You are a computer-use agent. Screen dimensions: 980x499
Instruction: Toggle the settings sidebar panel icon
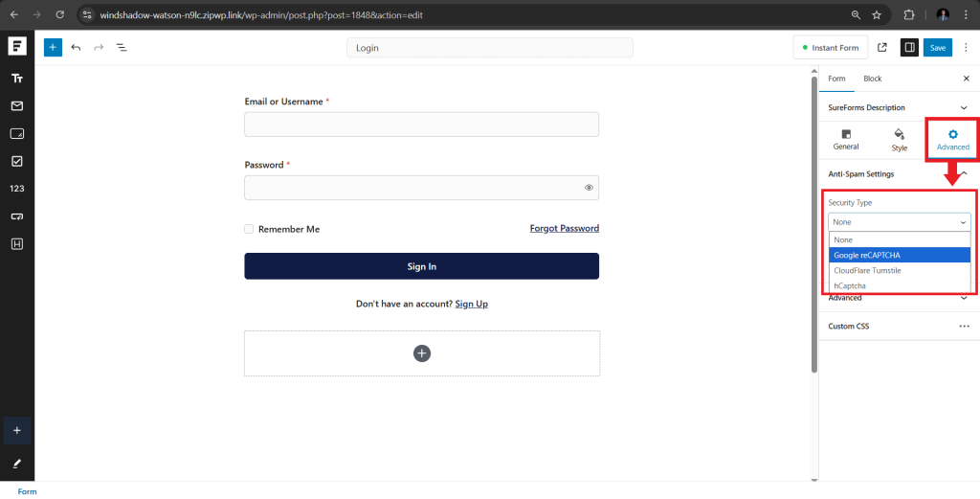click(x=909, y=47)
